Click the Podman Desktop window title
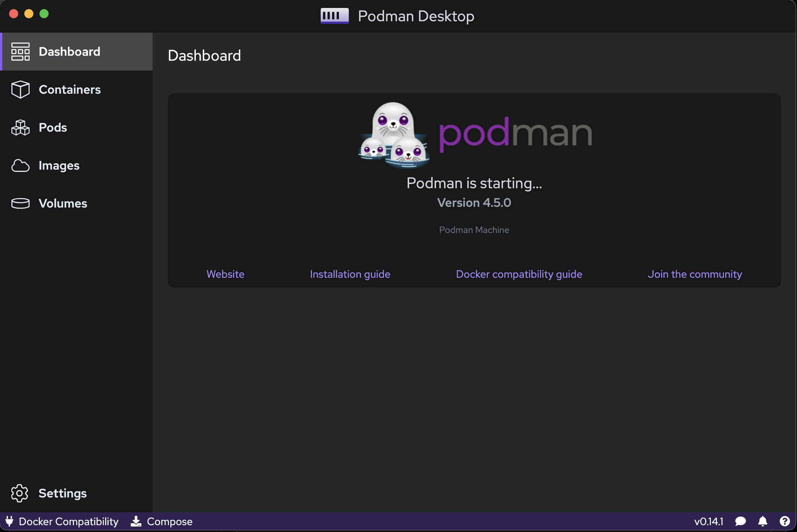797x532 pixels. (416, 16)
